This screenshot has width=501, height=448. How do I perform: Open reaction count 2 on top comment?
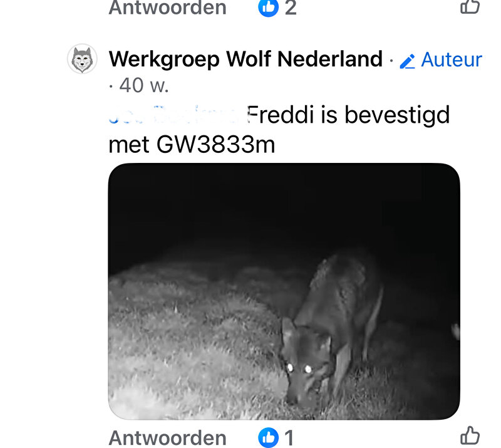click(x=291, y=8)
